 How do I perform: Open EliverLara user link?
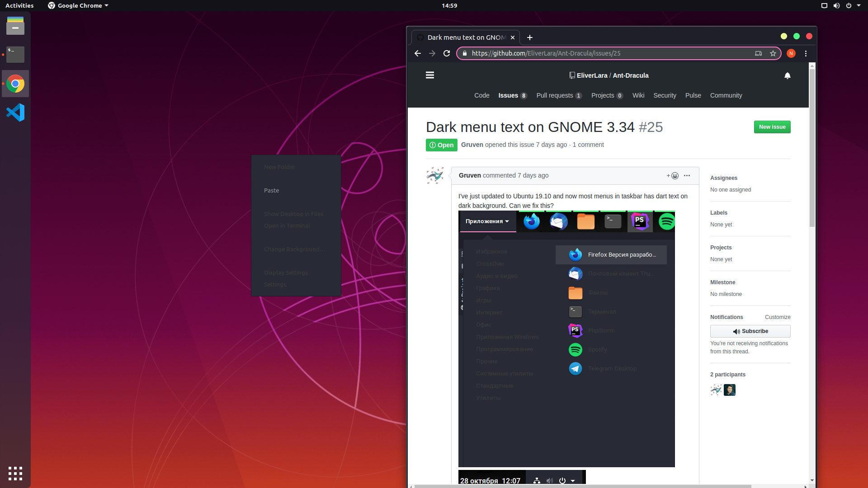592,75
